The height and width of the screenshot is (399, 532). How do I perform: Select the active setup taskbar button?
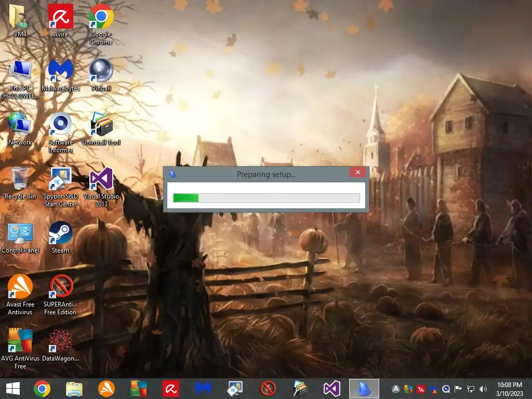tap(364, 389)
